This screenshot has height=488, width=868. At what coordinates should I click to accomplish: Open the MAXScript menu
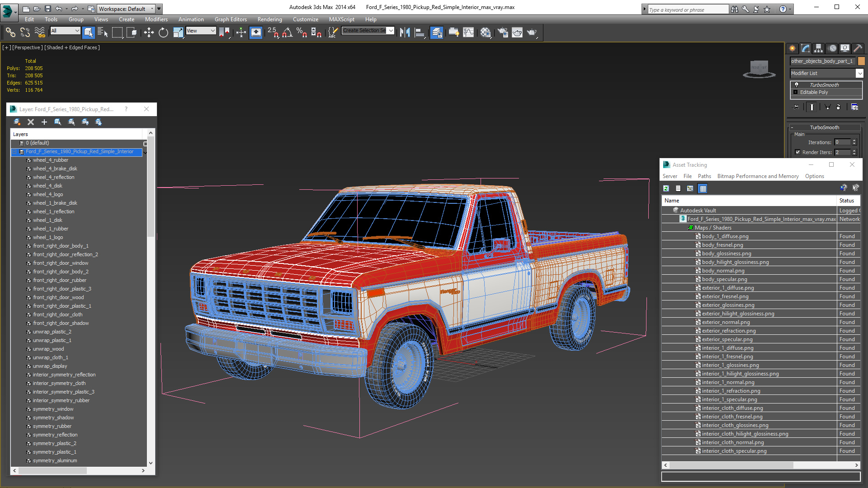point(341,19)
